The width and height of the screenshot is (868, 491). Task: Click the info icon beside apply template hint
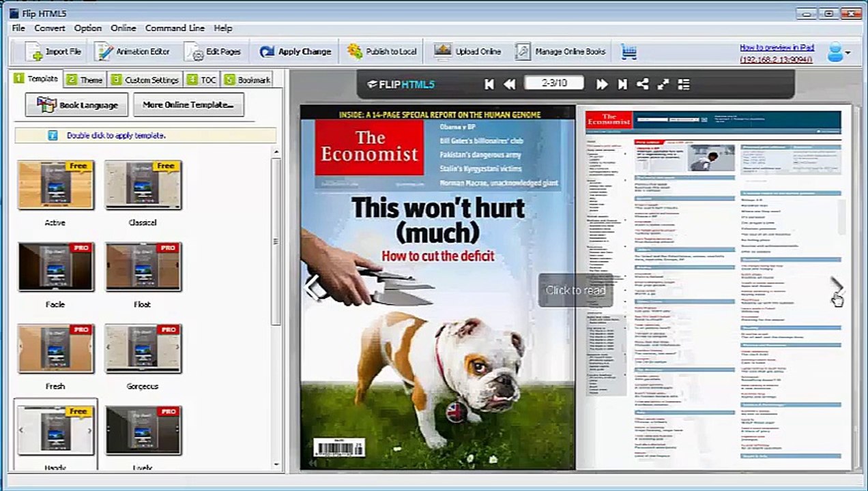coord(53,135)
